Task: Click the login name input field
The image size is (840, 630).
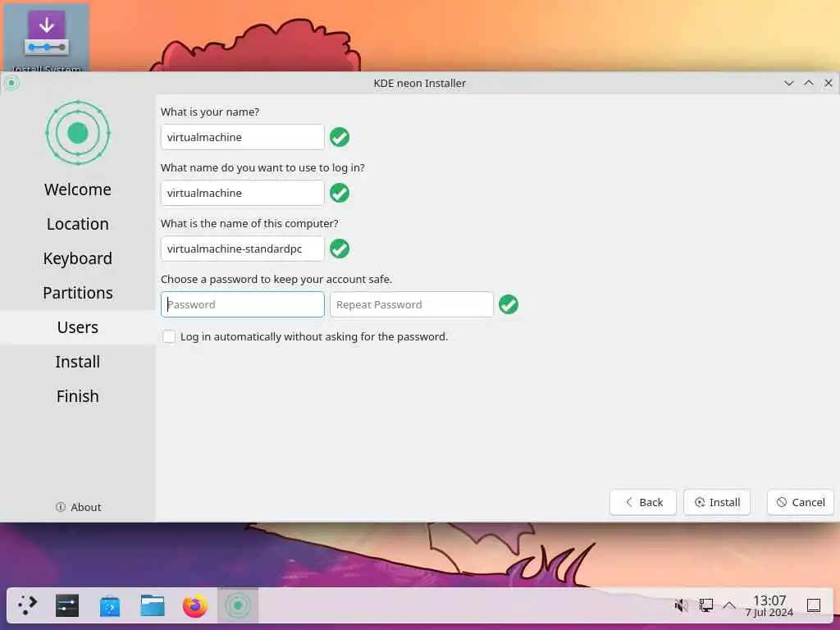Action: pyautogui.click(x=242, y=193)
